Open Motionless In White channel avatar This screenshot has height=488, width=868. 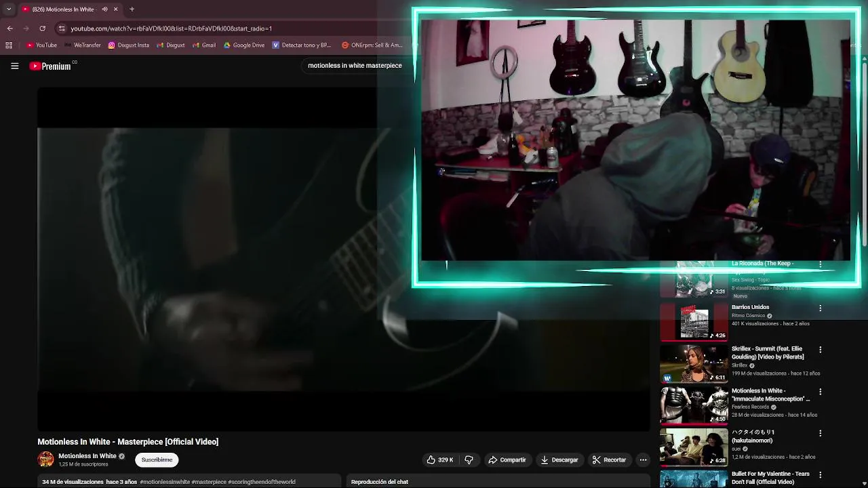point(45,460)
